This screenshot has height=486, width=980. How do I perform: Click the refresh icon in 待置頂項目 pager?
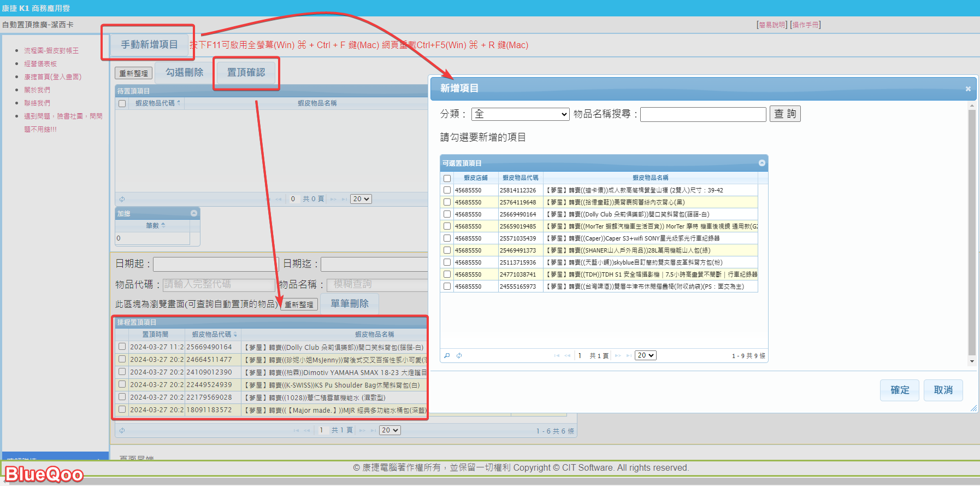click(x=122, y=199)
